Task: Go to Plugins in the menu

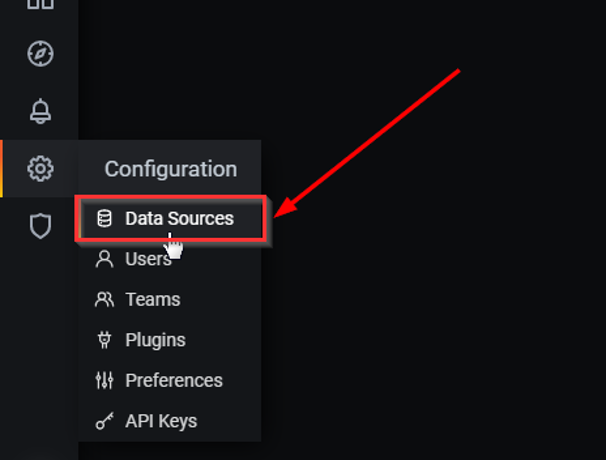Action: tap(170, 340)
